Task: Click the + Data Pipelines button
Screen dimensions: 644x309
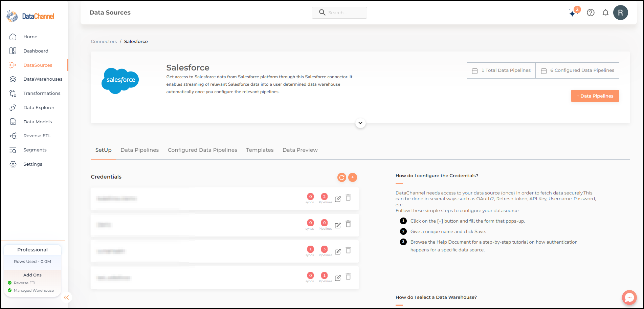Action: coord(595,96)
